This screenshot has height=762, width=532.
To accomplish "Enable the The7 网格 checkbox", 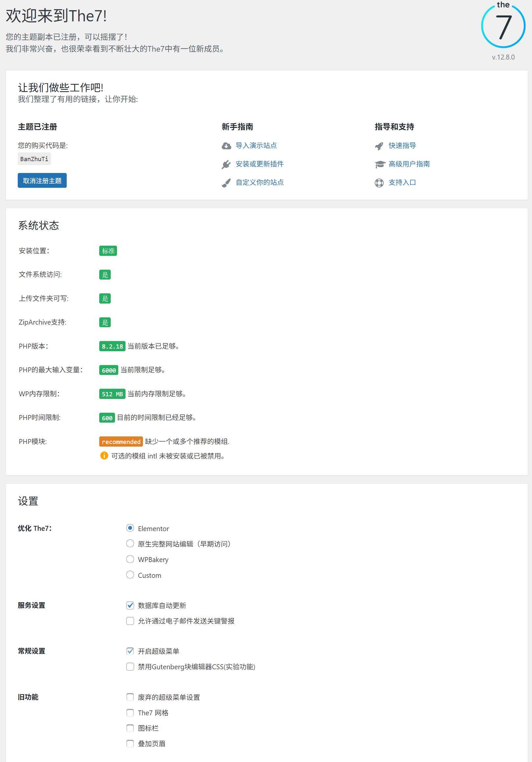I will coord(130,713).
